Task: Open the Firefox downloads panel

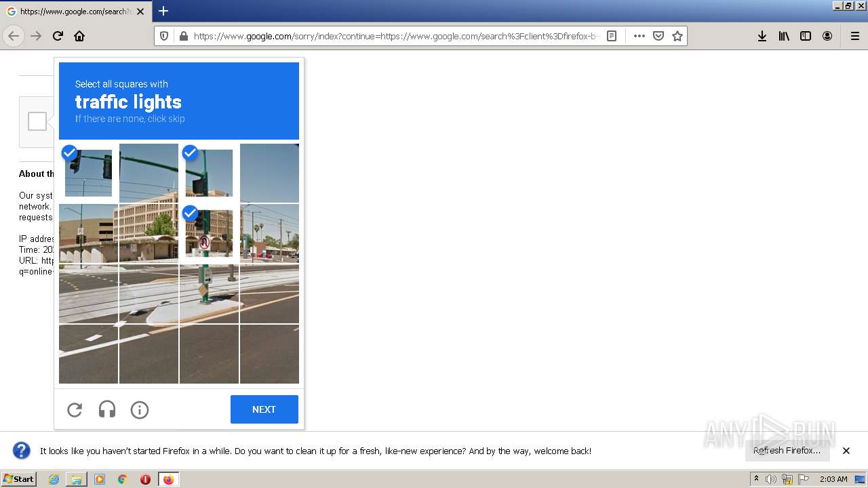Action: (762, 36)
